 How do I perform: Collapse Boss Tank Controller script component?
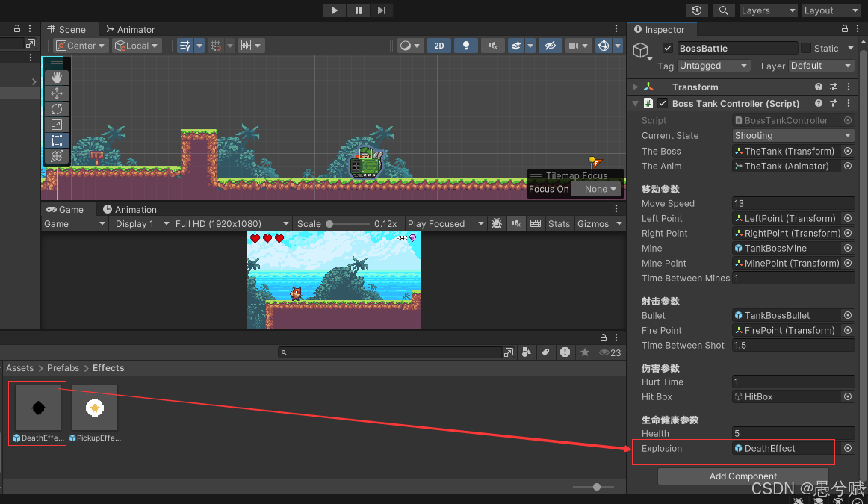(635, 104)
